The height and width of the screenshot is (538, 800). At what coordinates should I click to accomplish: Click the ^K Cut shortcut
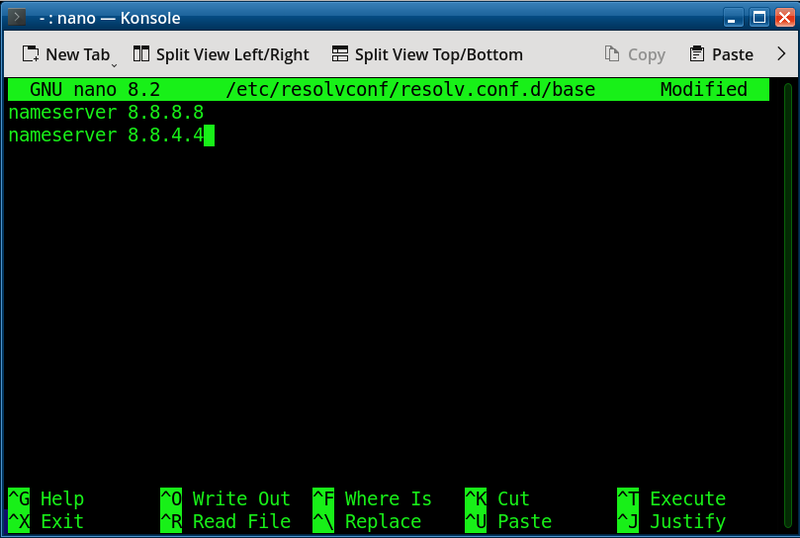497,499
